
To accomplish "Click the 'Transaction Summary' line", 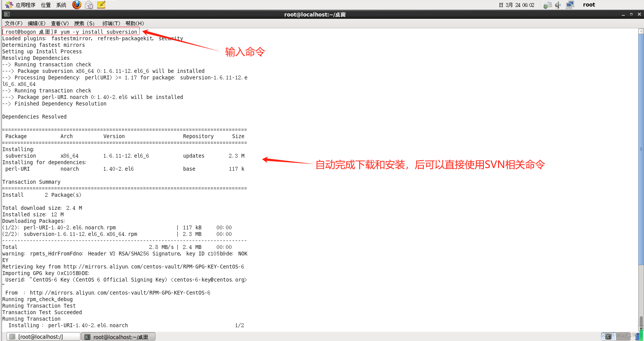I will tap(31, 182).
